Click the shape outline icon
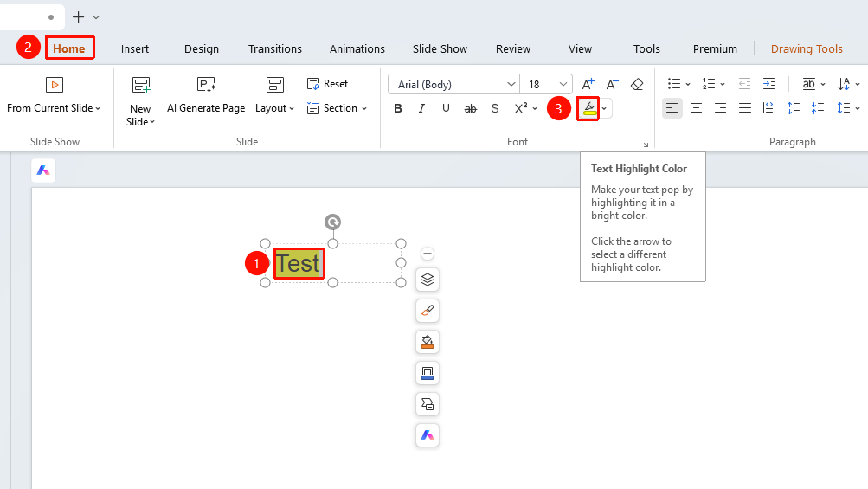The height and width of the screenshot is (489, 868). click(428, 373)
